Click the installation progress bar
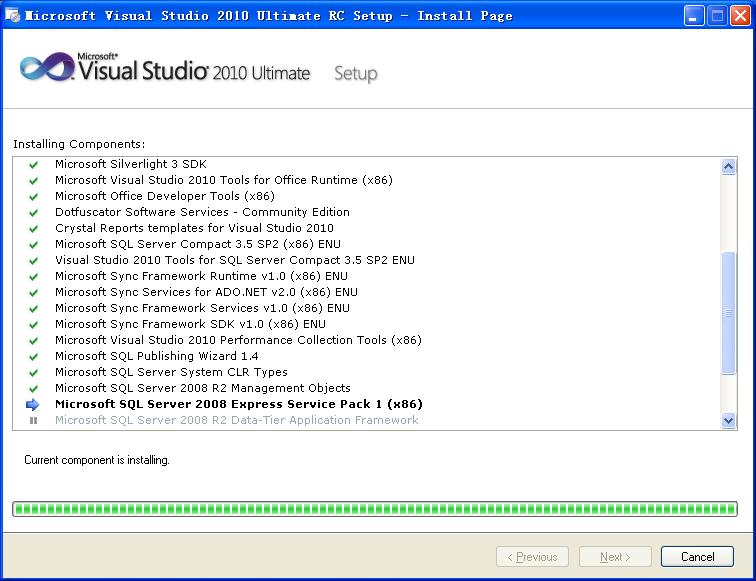Screen dimensions: 756x581 375,509
